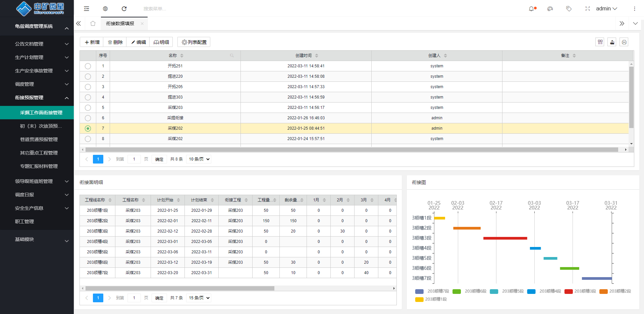644x314 pixels.
Task: Open 其它重点工程管理 menu item
Action: point(37,153)
